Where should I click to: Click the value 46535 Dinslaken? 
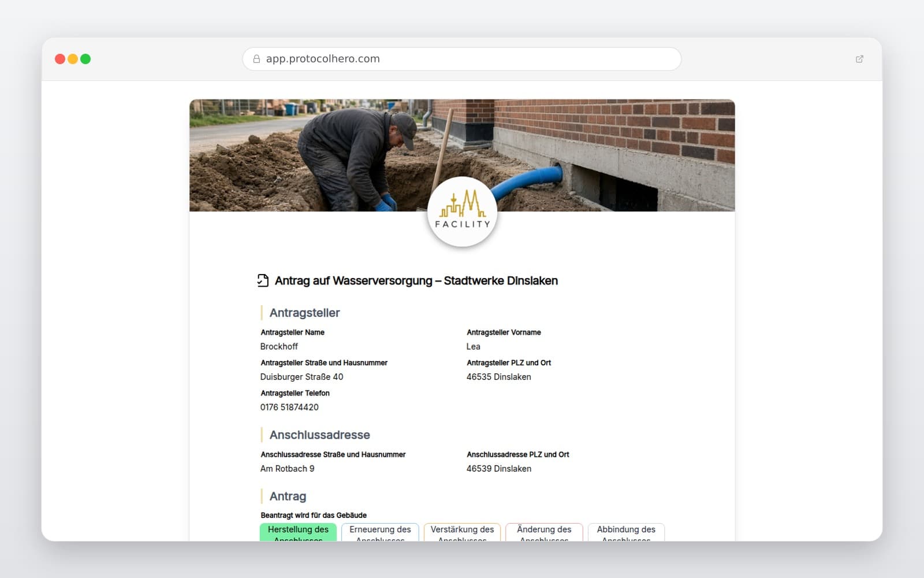[x=498, y=377]
